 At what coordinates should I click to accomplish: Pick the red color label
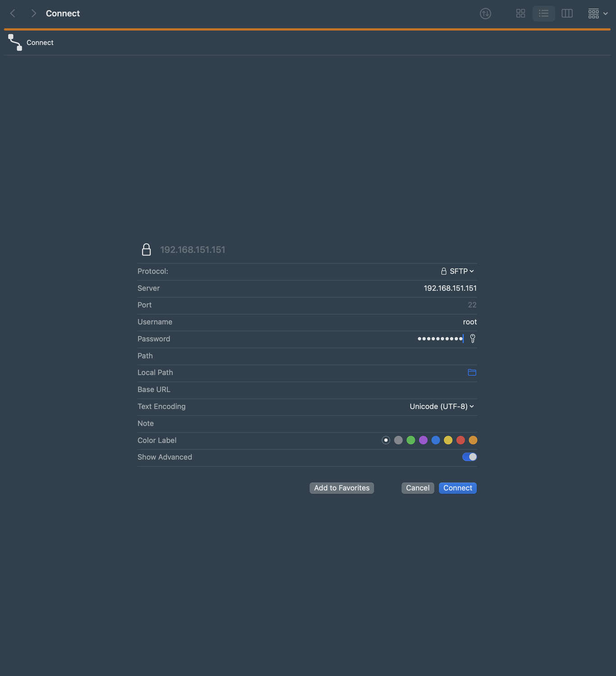pyautogui.click(x=460, y=440)
